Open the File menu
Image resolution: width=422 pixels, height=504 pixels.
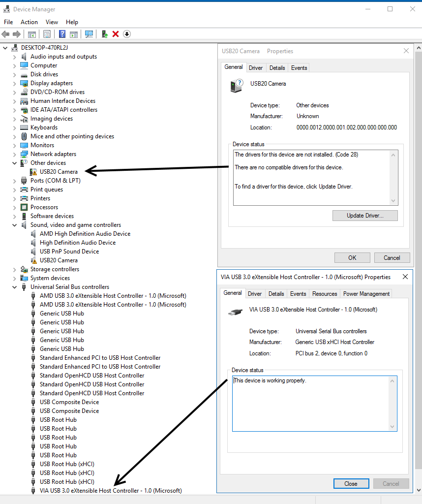tap(8, 22)
